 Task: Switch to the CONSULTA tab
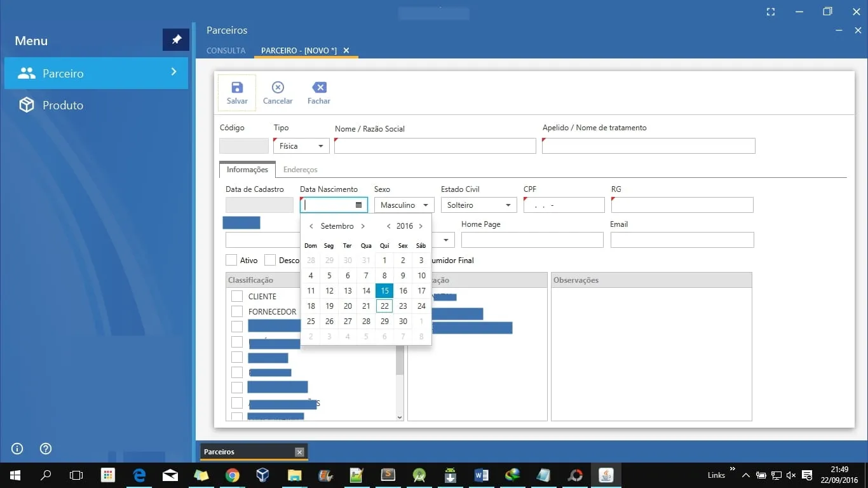(x=226, y=51)
